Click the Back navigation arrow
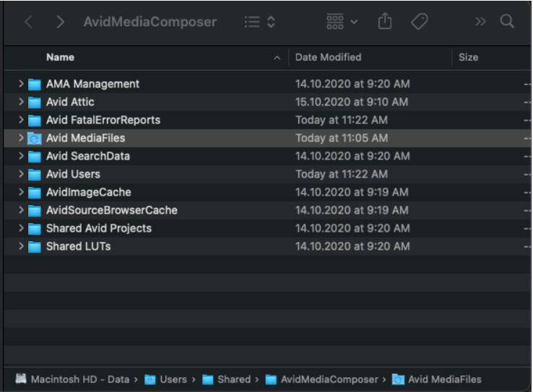The width and height of the screenshot is (533, 392). point(29,22)
